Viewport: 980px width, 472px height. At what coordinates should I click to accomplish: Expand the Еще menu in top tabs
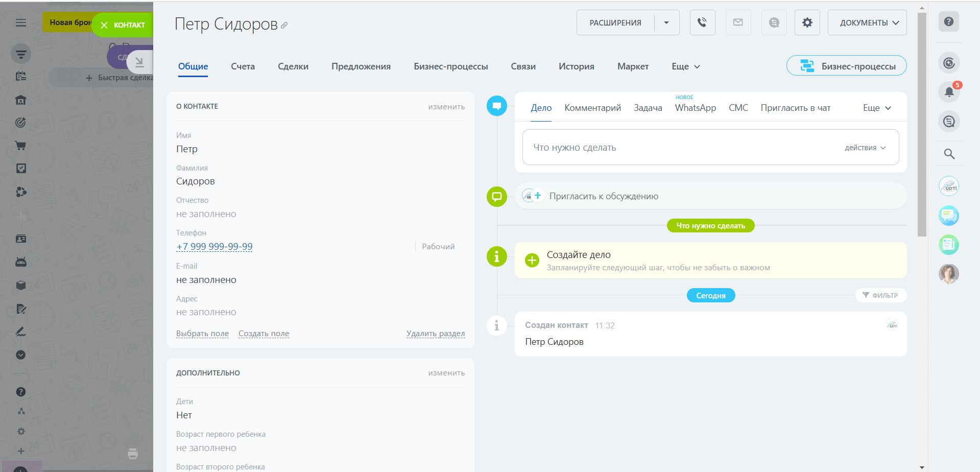[x=685, y=66]
